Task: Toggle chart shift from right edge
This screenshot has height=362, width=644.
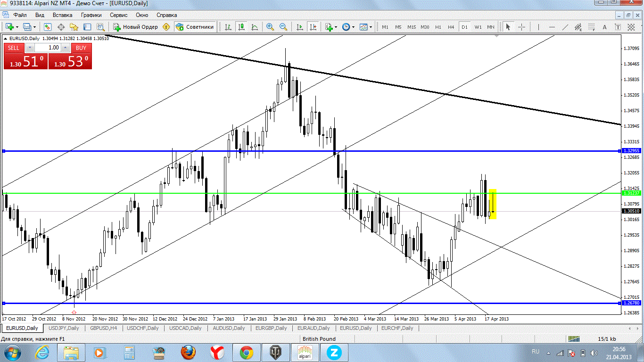Action: point(313,27)
